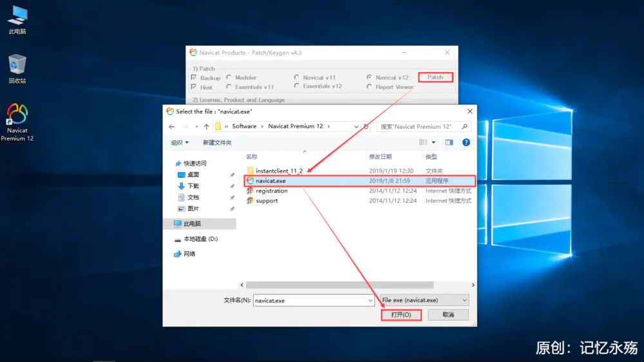Click the help question mark icon
644x362 pixels.
pos(466,142)
